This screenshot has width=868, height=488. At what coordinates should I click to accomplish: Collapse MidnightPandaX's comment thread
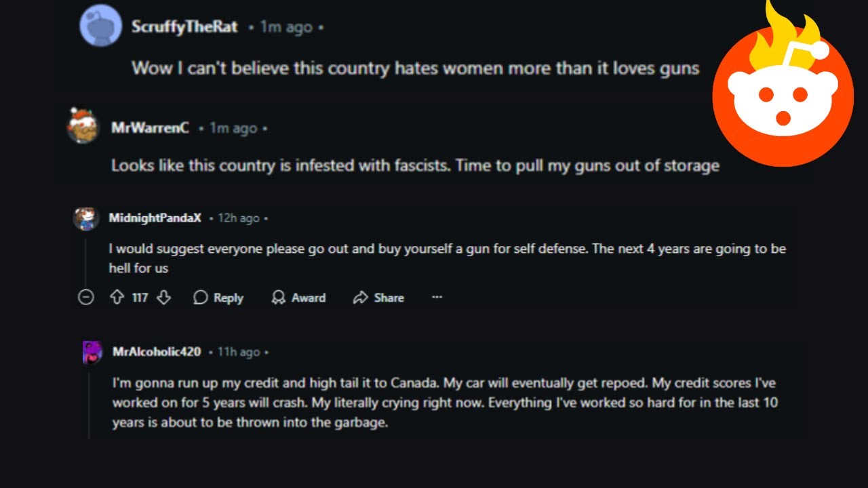[x=85, y=297]
